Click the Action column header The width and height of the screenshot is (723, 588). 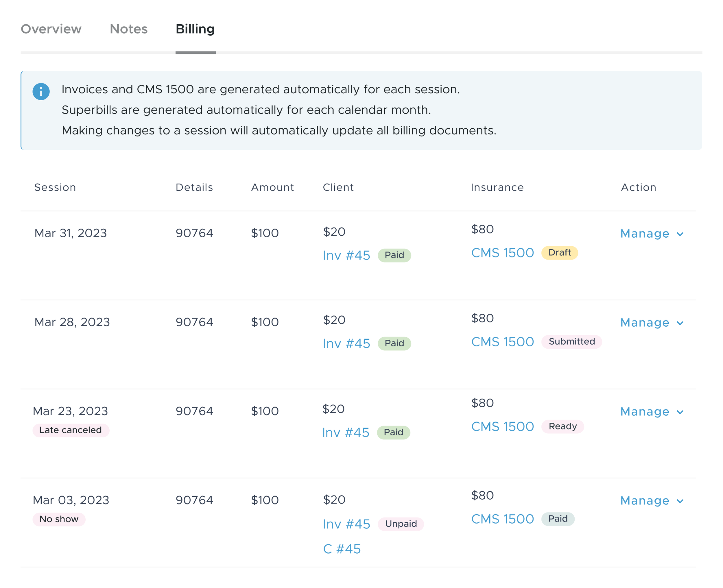639,188
